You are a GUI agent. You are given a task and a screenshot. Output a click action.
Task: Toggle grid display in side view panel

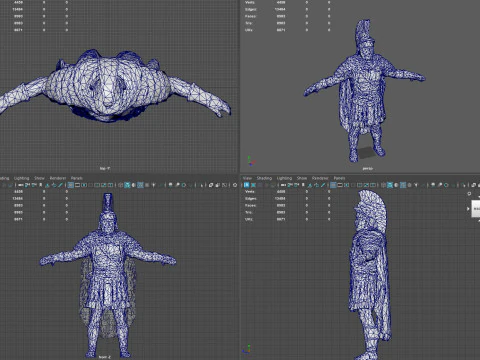(x=333, y=185)
